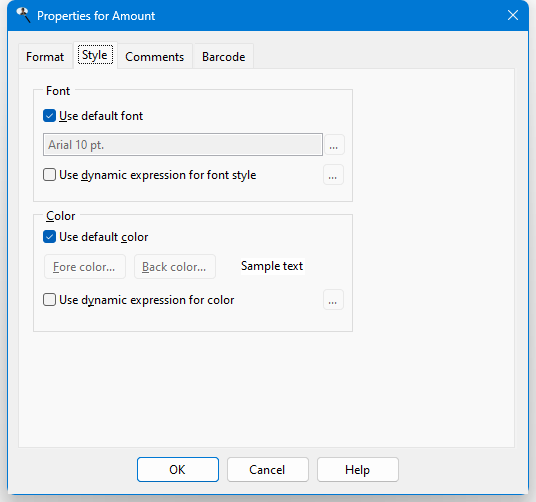
Task: Click the Cancel button
Action: tap(268, 470)
